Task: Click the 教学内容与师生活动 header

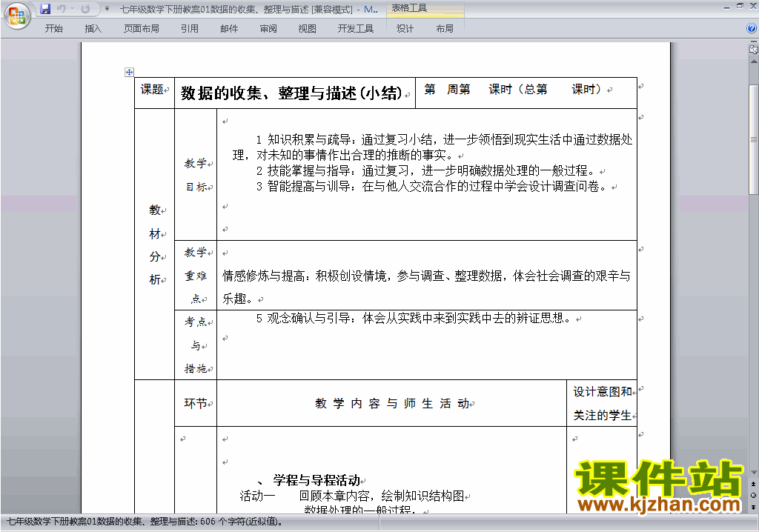Action: coord(392,403)
